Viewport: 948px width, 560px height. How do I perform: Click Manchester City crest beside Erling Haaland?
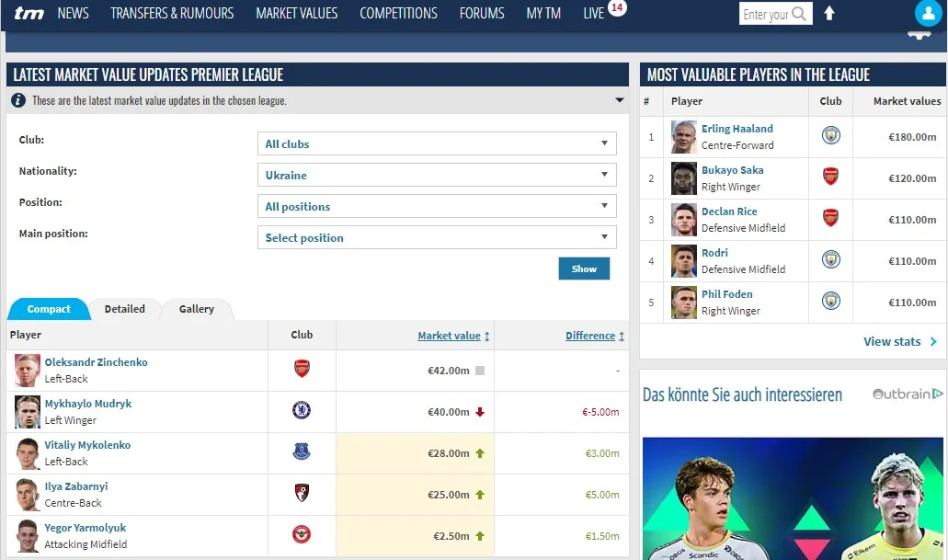tap(830, 136)
